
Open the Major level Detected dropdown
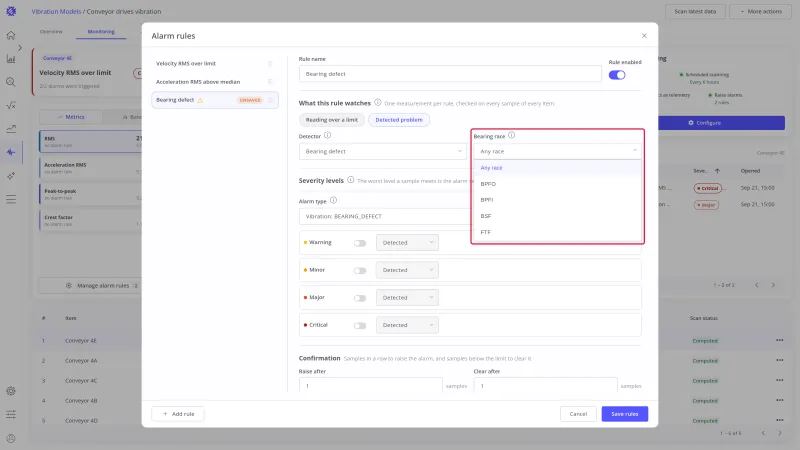(x=407, y=297)
